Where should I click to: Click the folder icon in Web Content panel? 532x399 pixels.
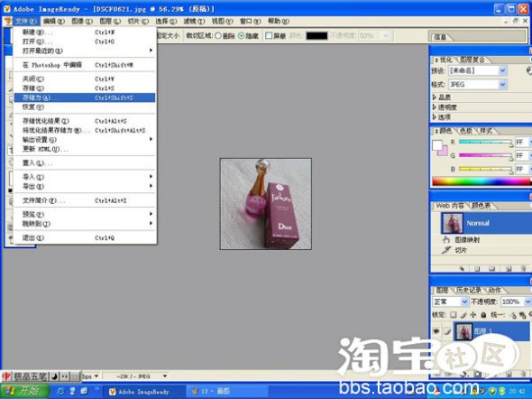coord(492,269)
